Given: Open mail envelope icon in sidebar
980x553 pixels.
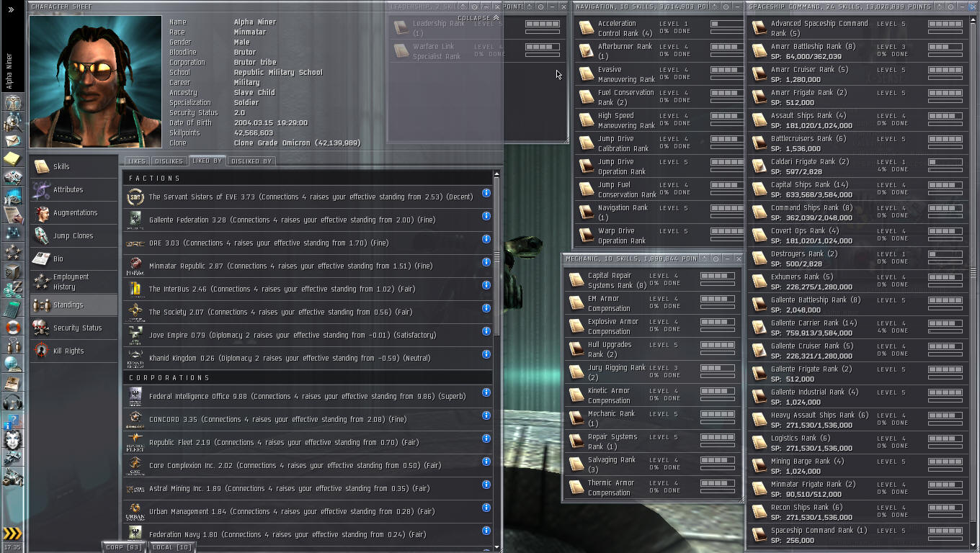Looking at the screenshot, I should pos(12,140).
